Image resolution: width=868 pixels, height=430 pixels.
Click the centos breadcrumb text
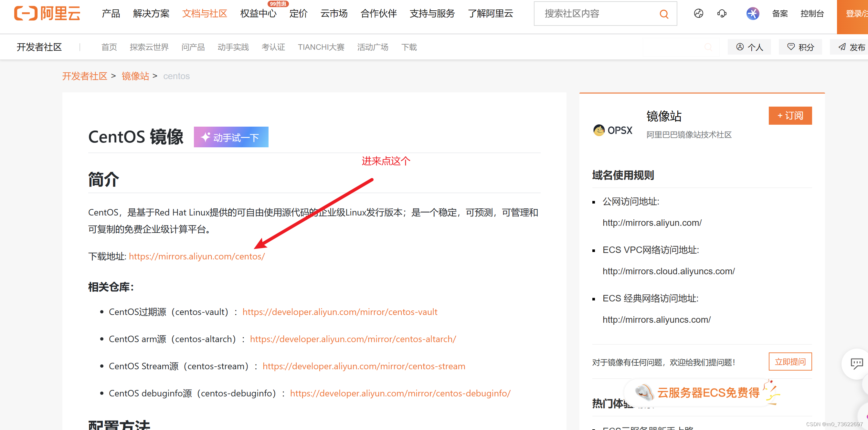[176, 76]
